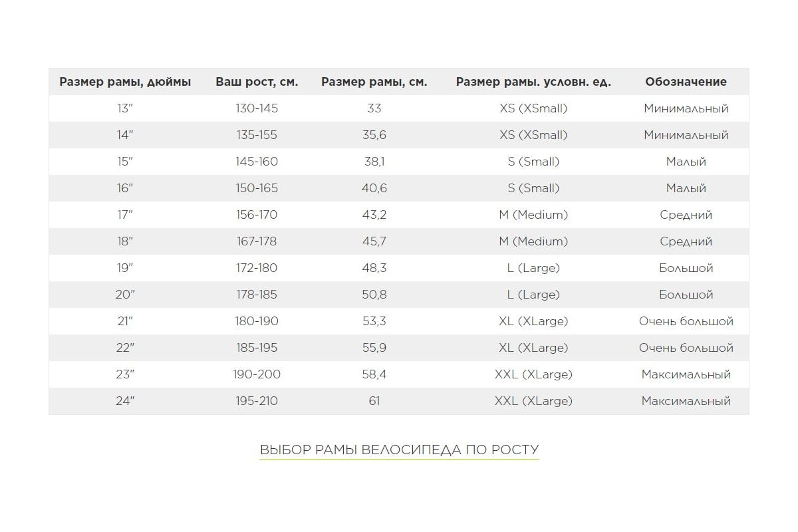Viewport: 798px width, 532px height.
Task: Click the 'Обозначение' column header
Action: pos(686,82)
